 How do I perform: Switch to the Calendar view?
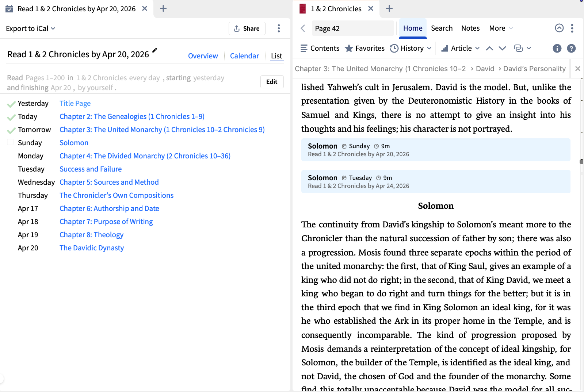[244, 56]
